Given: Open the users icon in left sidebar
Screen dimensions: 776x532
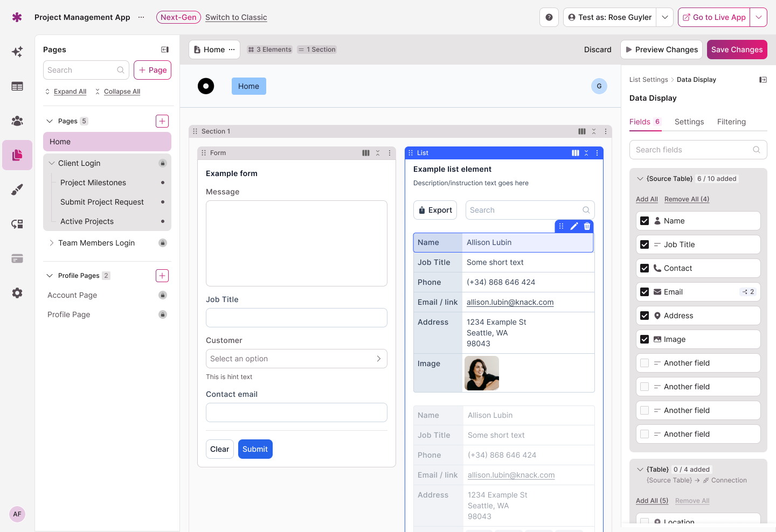Looking at the screenshot, I should coord(17,121).
